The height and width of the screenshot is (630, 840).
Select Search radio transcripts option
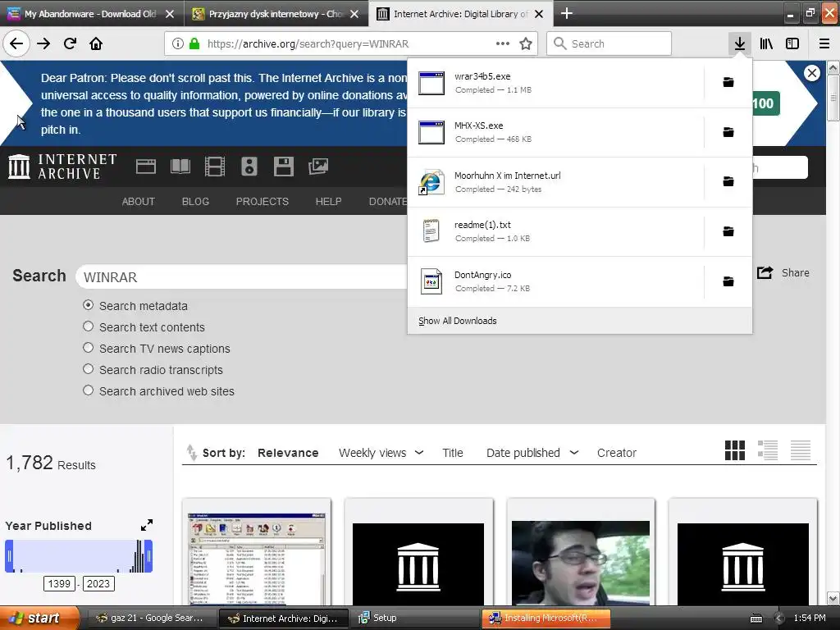click(x=88, y=369)
